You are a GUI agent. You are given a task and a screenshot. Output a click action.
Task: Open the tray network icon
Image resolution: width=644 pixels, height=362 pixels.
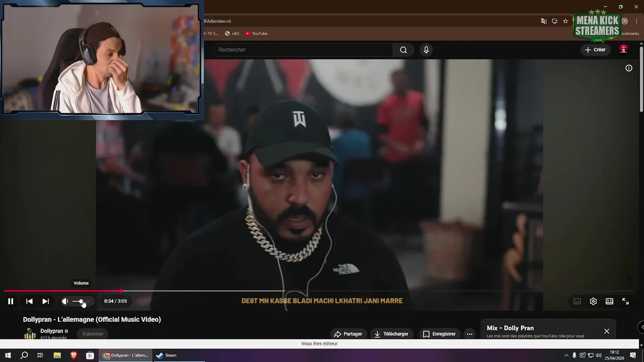pyautogui.click(x=591, y=355)
